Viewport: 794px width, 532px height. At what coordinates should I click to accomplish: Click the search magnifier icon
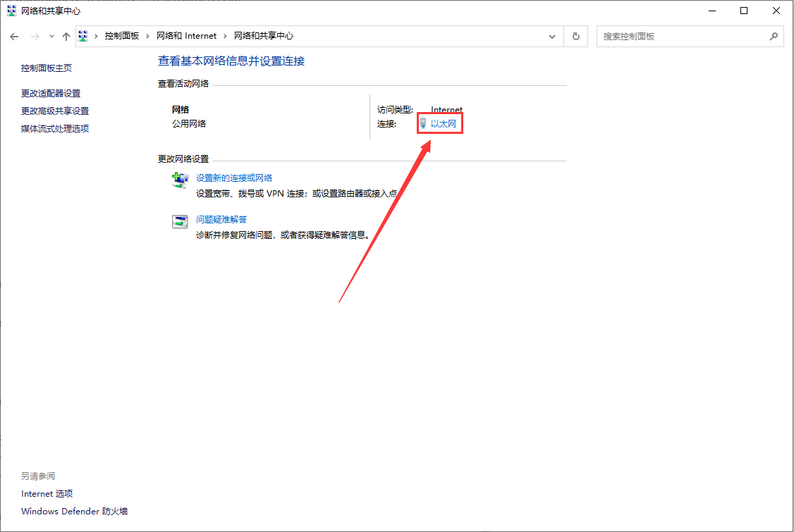pos(774,37)
